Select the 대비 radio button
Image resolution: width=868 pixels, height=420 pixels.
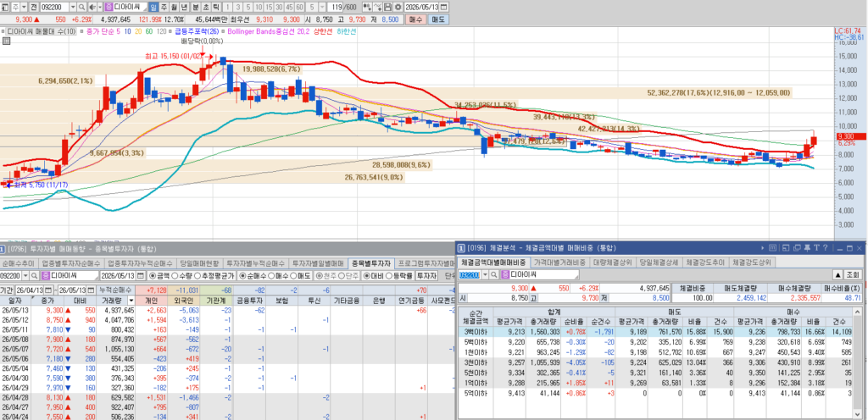[x=366, y=275]
